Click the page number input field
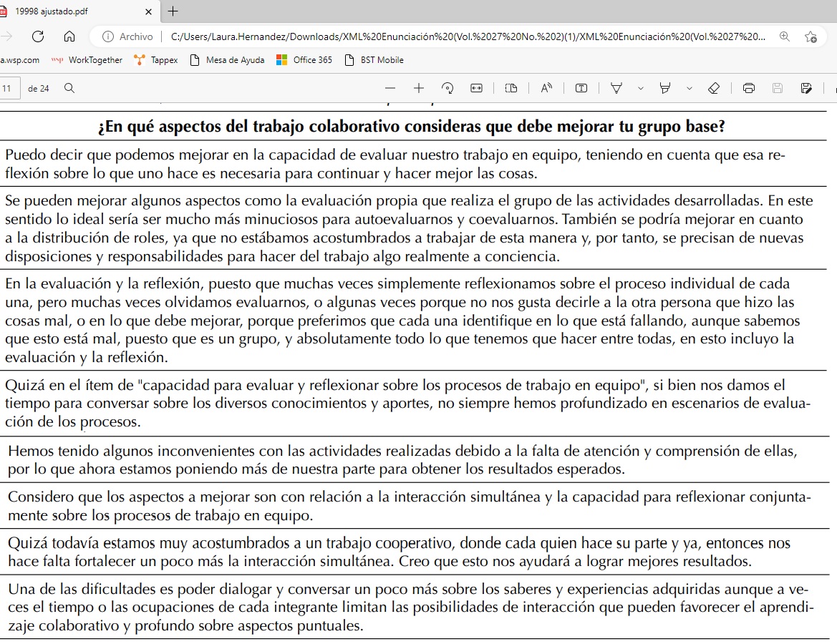This screenshot has height=644, width=837. point(9,89)
